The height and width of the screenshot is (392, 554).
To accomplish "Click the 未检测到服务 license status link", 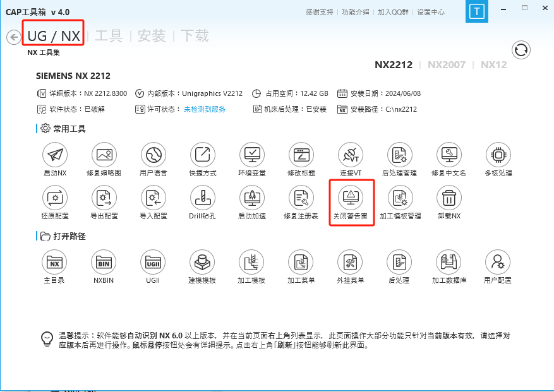I will tap(204, 109).
